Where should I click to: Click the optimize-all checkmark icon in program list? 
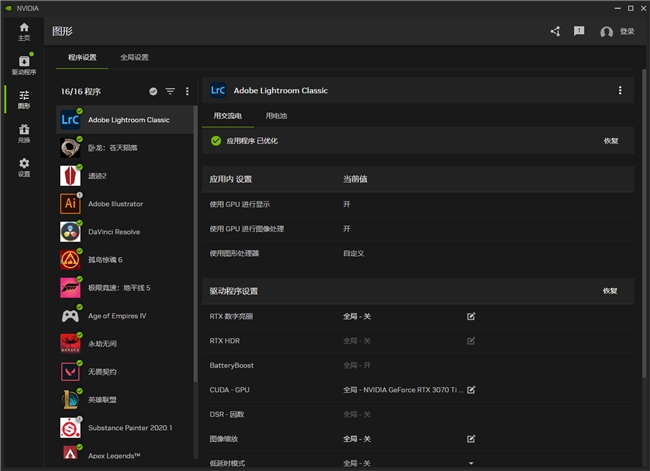coord(153,91)
